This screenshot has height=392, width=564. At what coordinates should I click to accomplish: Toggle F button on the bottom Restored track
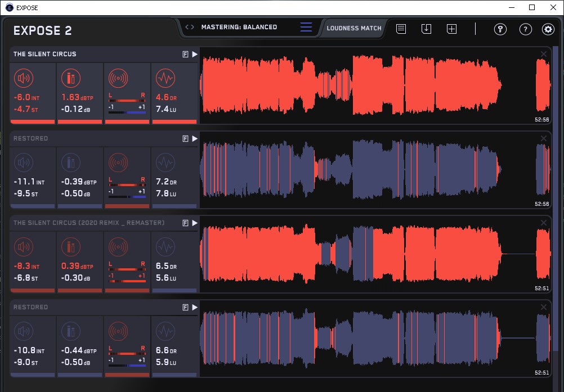(185, 307)
